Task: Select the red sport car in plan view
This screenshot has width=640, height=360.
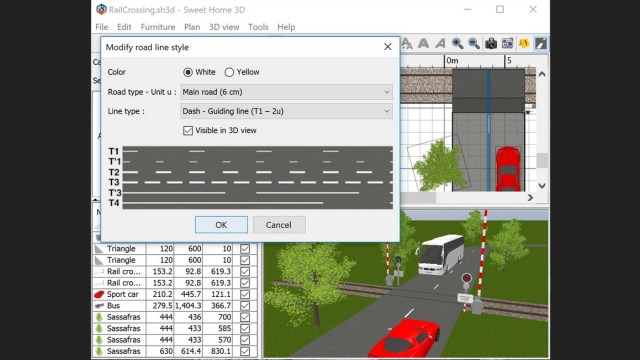Action: [x=508, y=169]
